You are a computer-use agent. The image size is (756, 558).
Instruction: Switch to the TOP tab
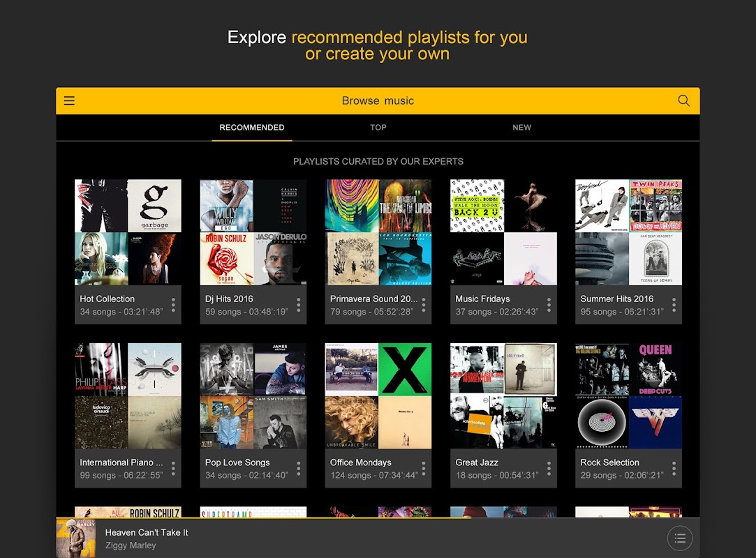click(378, 128)
